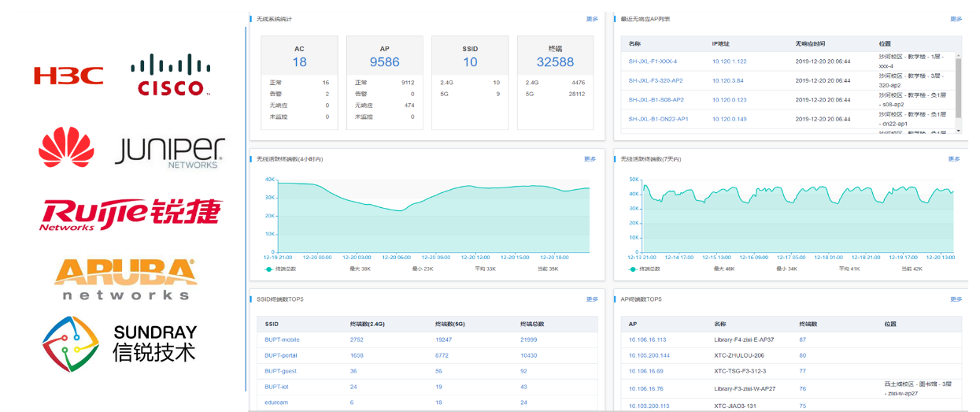Screen dimensions: 980x412
Task: Click the Juniper Networks logo
Action: 169,153
